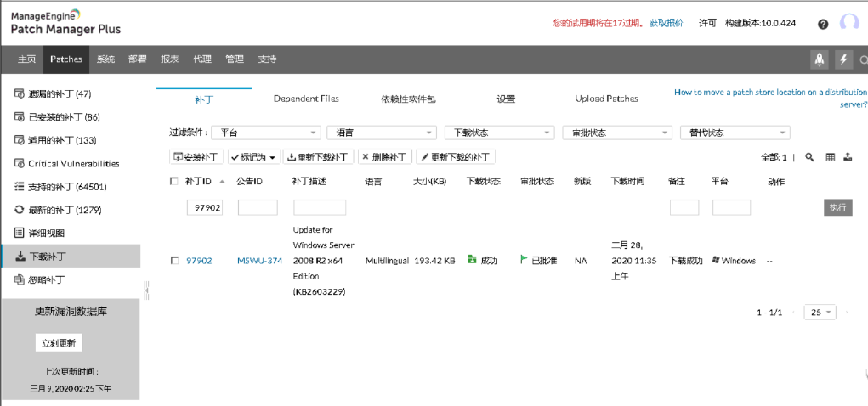Screen dimensions: 868x406
Task: Click the green 已批准 flag icon
Action: tap(524, 259)
